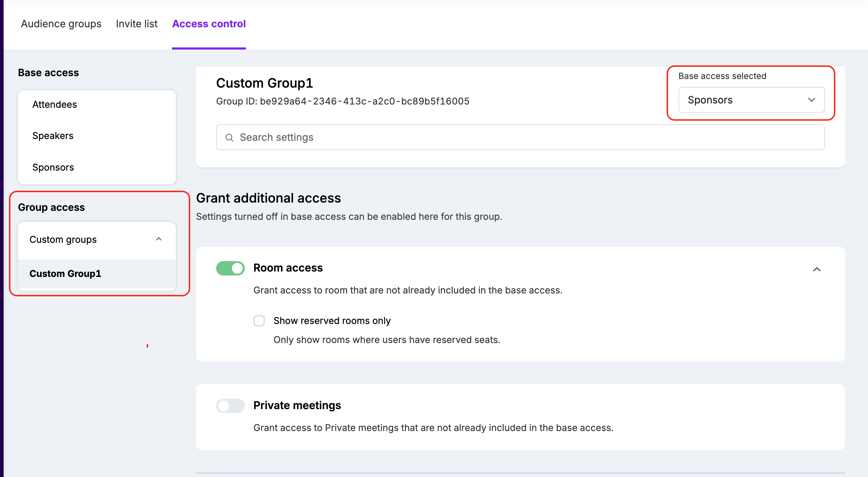This screenshot has width=868, height=477.
Task: Click the Room access heading
Action: click(x=288, y=268)
